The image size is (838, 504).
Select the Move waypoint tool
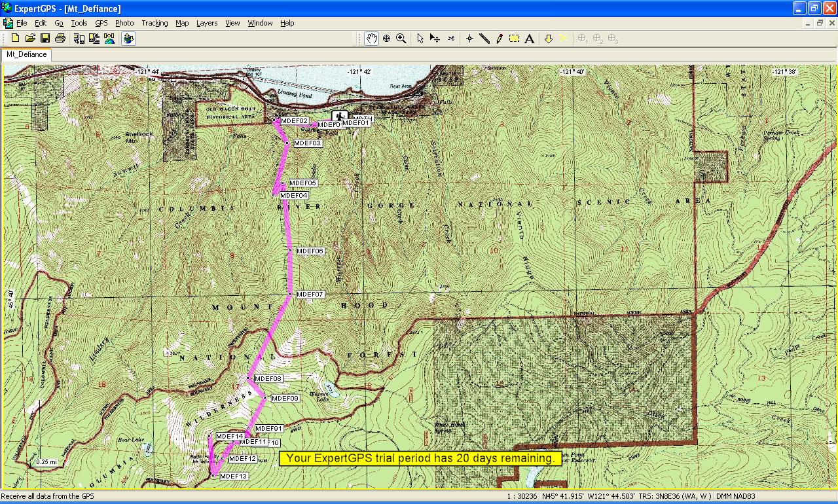pyautogui.click(x=435, y=39)
